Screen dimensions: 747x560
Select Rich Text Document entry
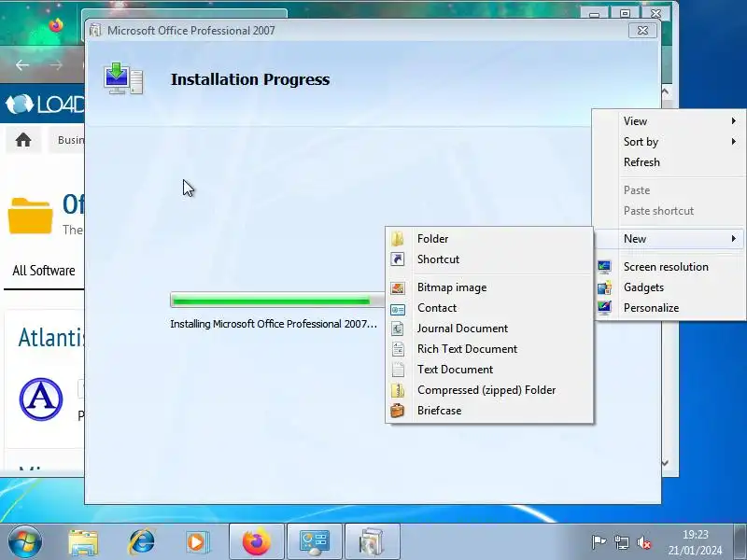pyautogui.click(x=489, y=348)
